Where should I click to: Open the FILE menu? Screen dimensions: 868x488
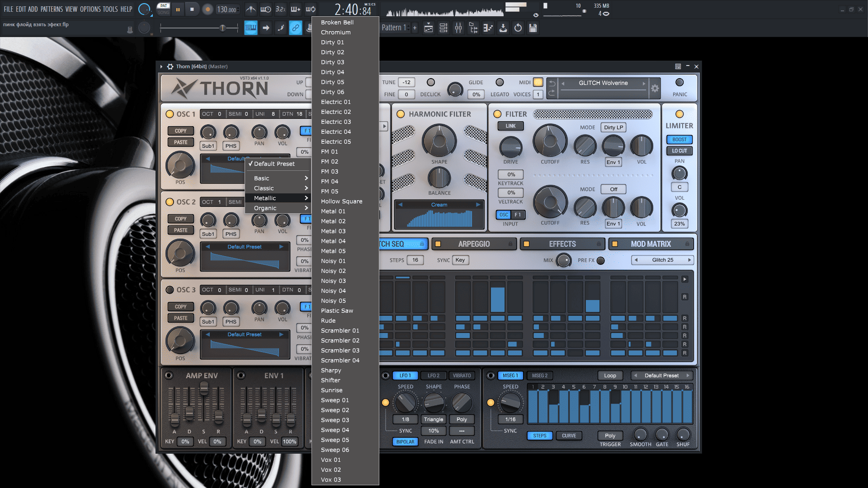9,9
